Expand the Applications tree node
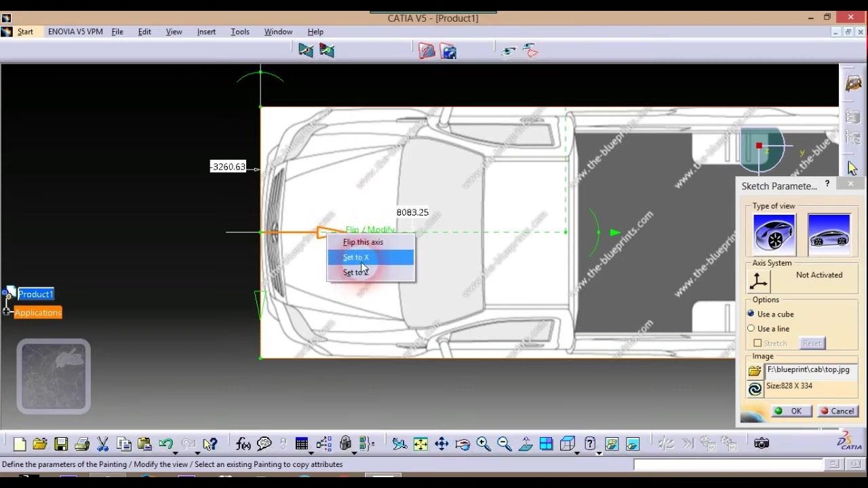Image resolution: width=868 pixels, height=488 pixels. click(7, 312)
